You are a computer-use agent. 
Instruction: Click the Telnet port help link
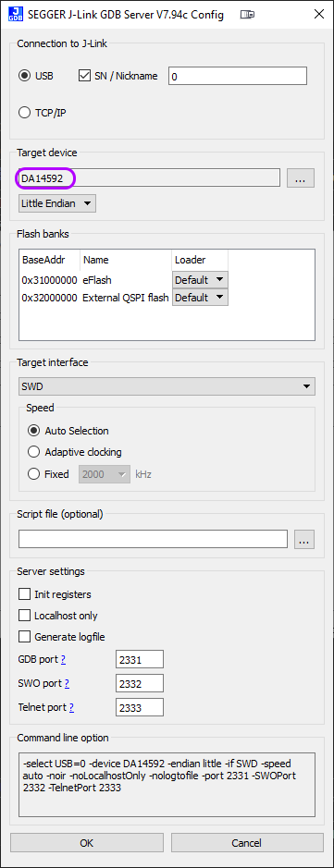tap(71, 707)
